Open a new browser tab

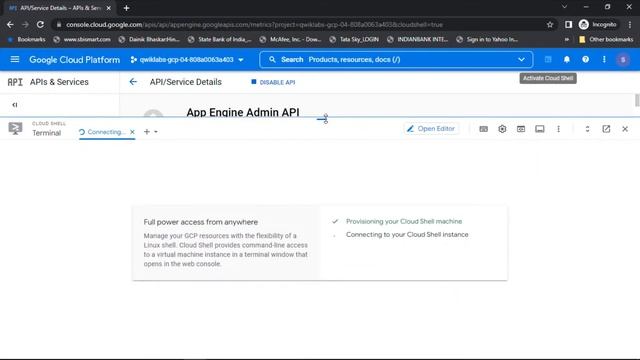[126, 8]
